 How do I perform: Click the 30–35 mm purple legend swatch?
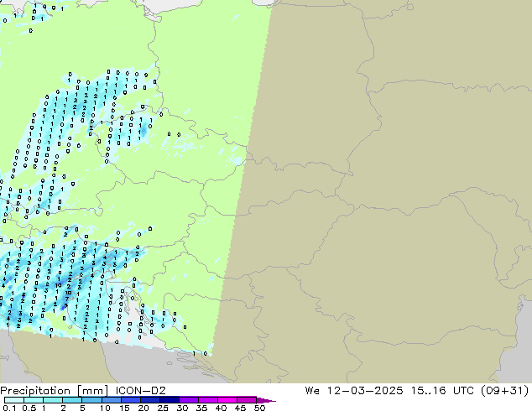coord(188,400)
